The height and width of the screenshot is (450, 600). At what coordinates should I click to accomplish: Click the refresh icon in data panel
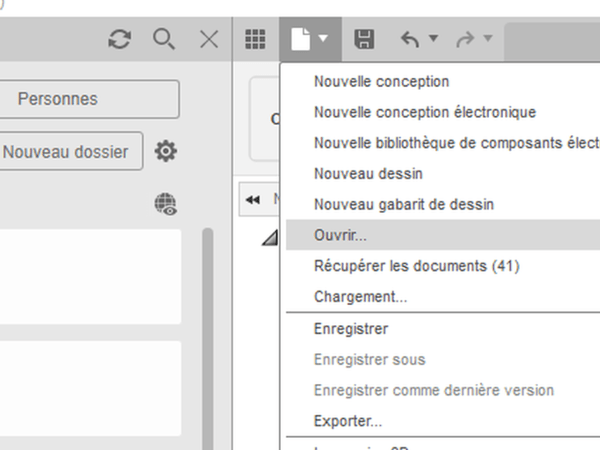tap(119, 40)
